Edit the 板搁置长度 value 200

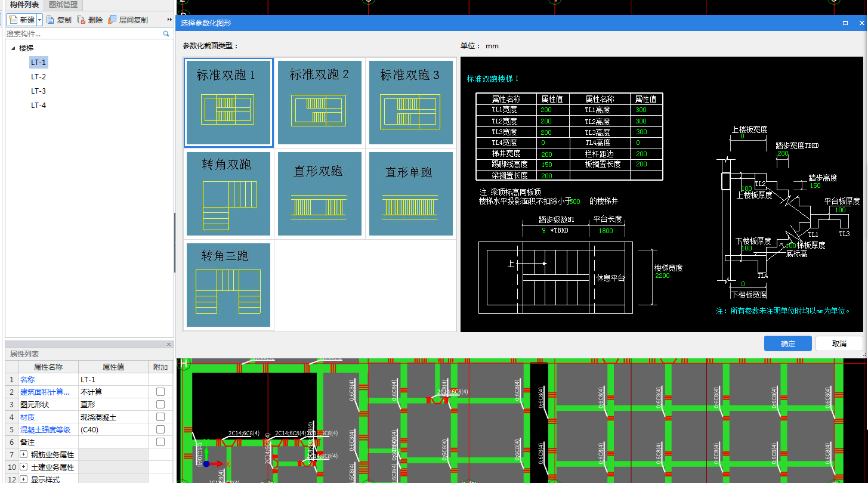tap(641, 164)
